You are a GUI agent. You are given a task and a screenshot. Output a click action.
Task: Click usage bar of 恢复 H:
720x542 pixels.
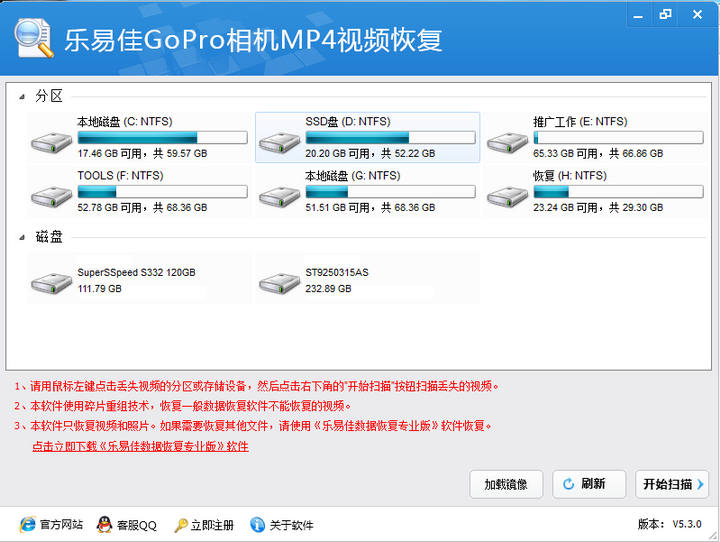pyautogui.click(x=618, y=192)
